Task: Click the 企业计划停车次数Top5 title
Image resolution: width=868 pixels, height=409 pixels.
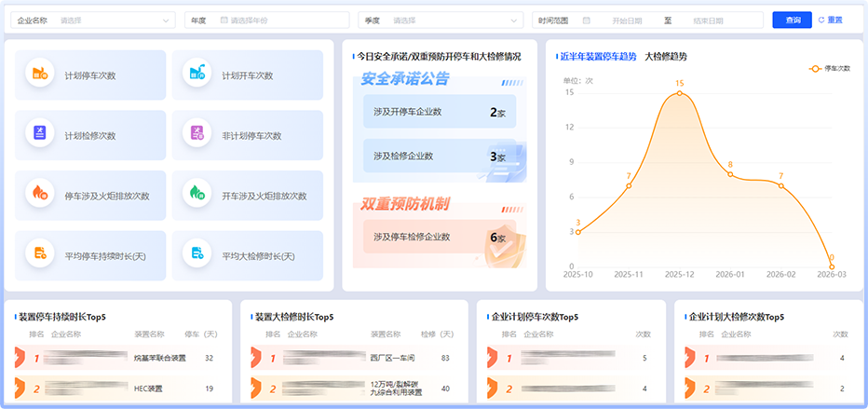Action: click(535, 317)
